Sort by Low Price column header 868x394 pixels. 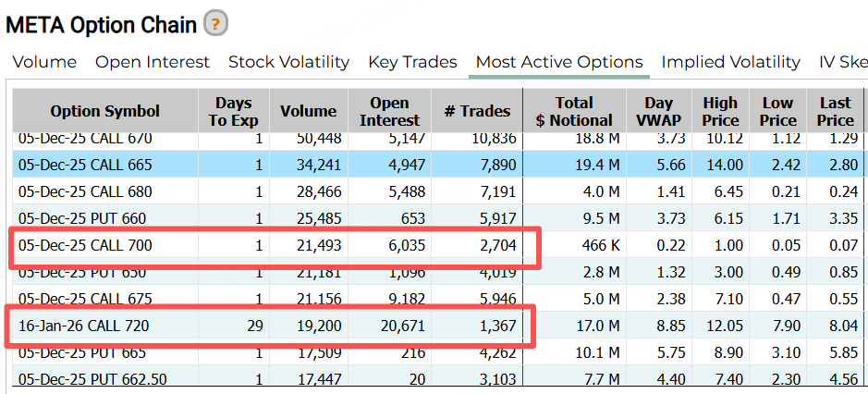click(x=777, y=111)
